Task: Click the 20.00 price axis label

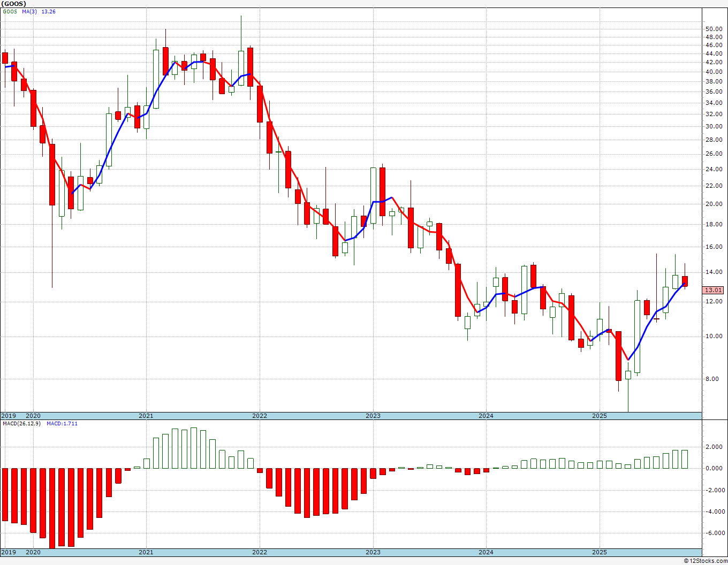Action: [714, 204]
